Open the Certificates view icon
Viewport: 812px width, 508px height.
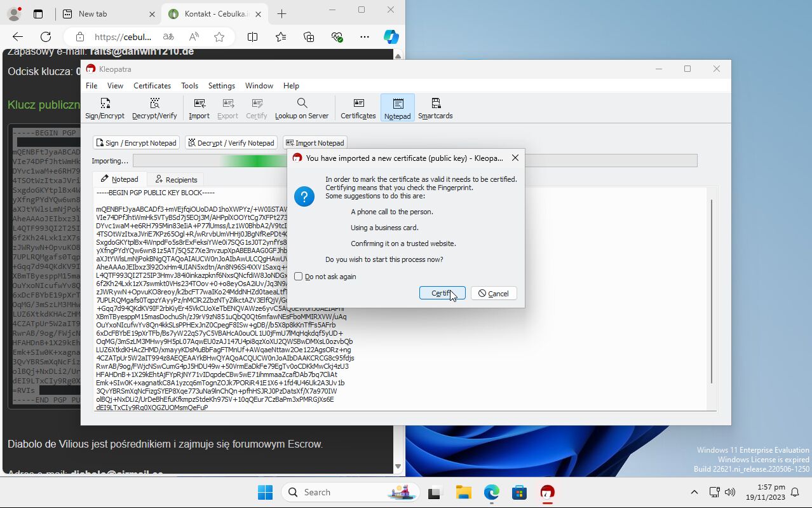[358, 108]
